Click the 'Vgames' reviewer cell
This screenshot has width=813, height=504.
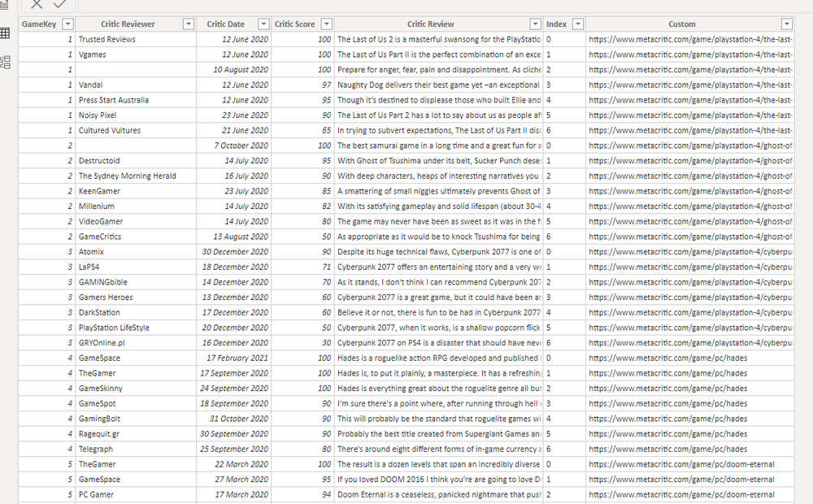[x=136, y=54]
